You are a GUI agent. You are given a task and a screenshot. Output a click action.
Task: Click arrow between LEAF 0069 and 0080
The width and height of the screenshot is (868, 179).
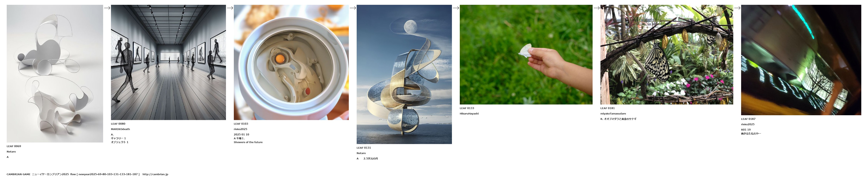[107, 8]
